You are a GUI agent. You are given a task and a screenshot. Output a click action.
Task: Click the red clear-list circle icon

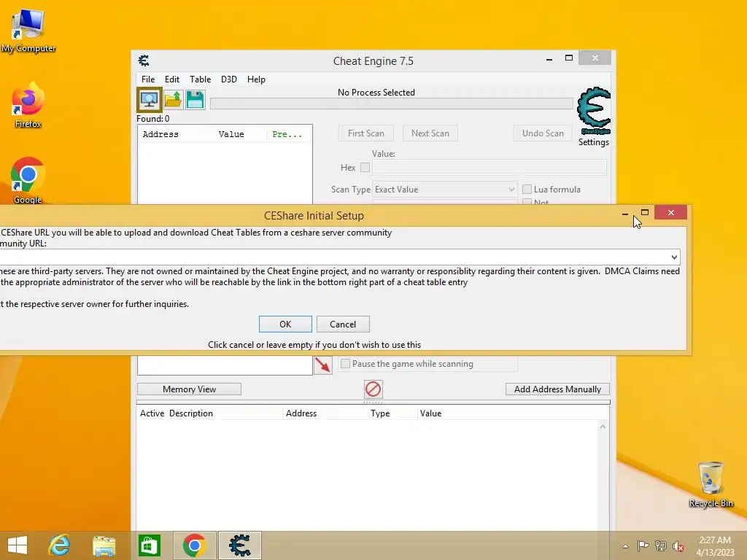(373, 389)
